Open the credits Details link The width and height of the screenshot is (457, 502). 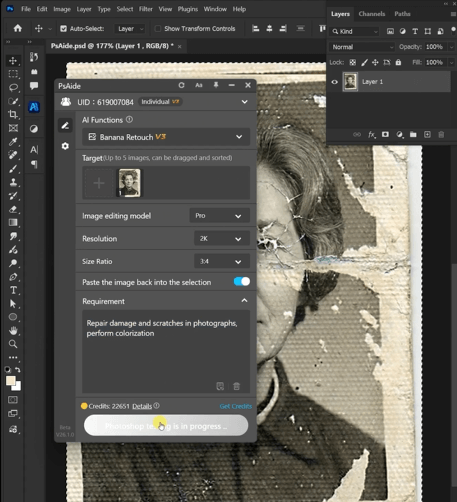point(142,406)
